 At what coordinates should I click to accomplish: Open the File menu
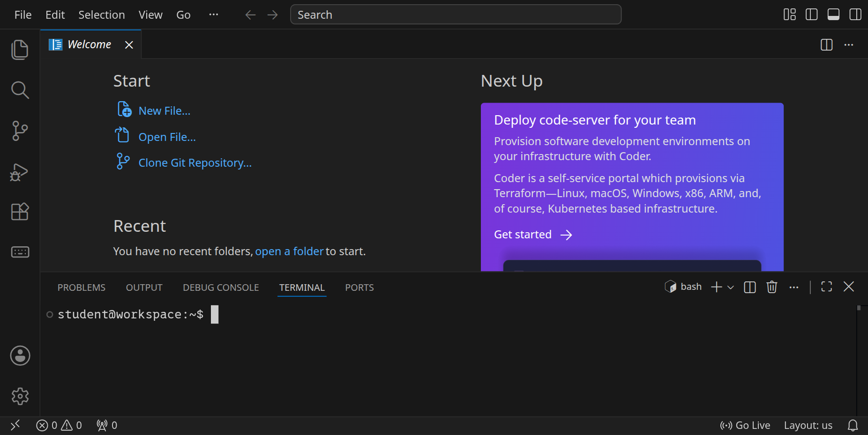click(23, 15)
